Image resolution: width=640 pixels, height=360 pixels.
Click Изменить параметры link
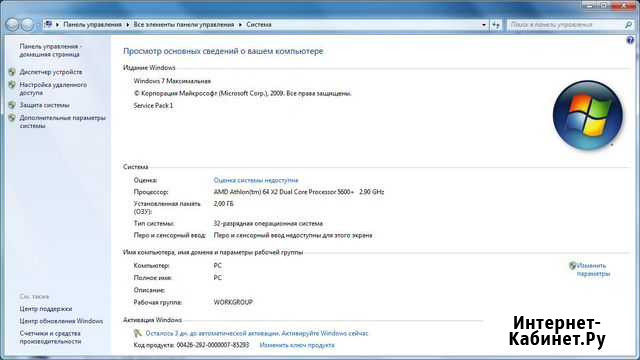coord(593,270)
